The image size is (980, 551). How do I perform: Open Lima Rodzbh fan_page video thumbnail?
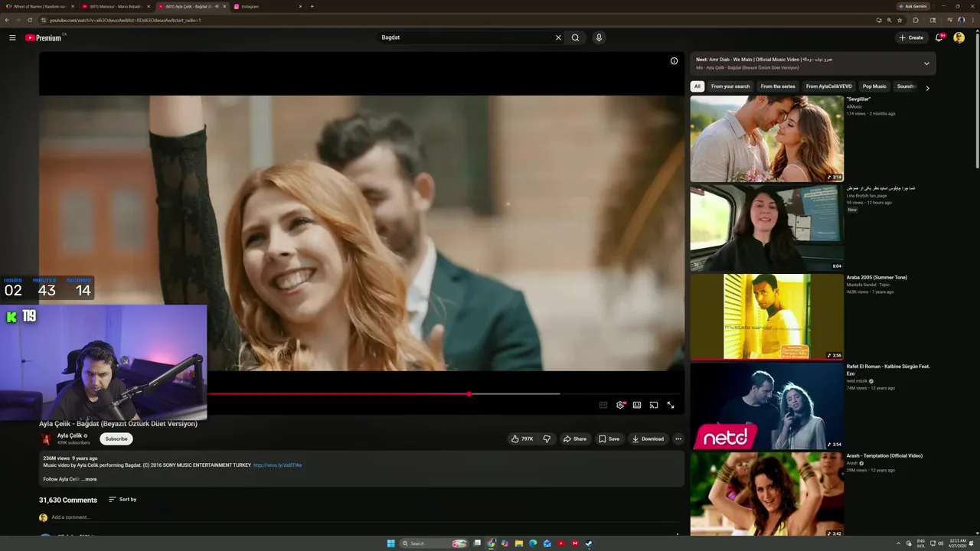point(766,228)
